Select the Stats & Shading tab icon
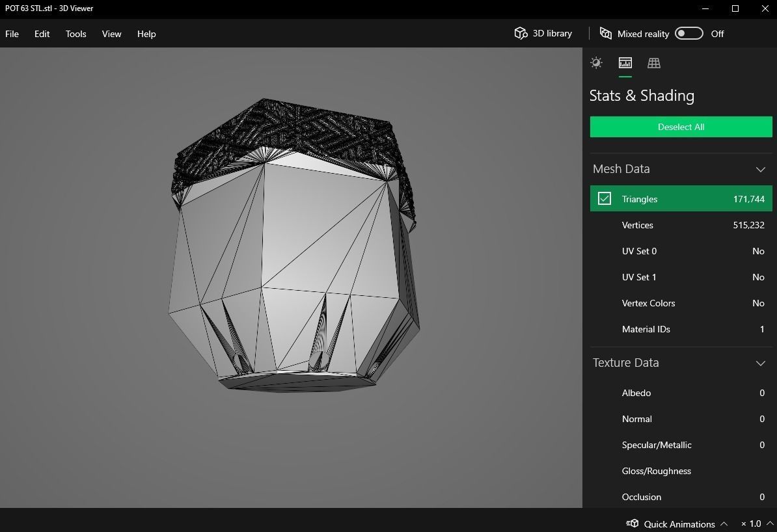Screen dimensions: 777x532 (x=625, y=63)
